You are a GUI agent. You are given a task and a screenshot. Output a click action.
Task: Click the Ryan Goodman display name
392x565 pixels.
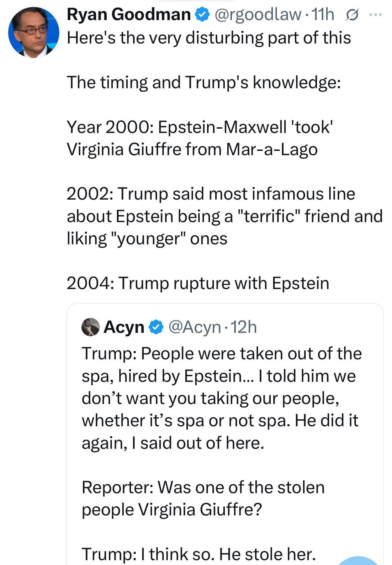[129, 14]
